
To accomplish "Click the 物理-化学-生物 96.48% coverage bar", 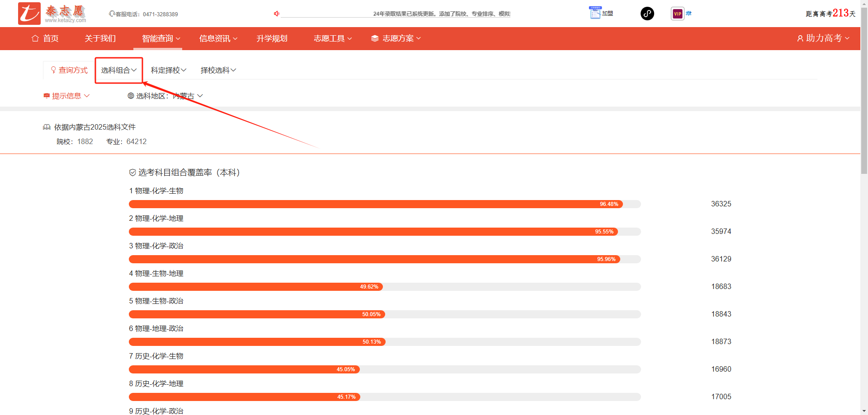I will 375,204.
